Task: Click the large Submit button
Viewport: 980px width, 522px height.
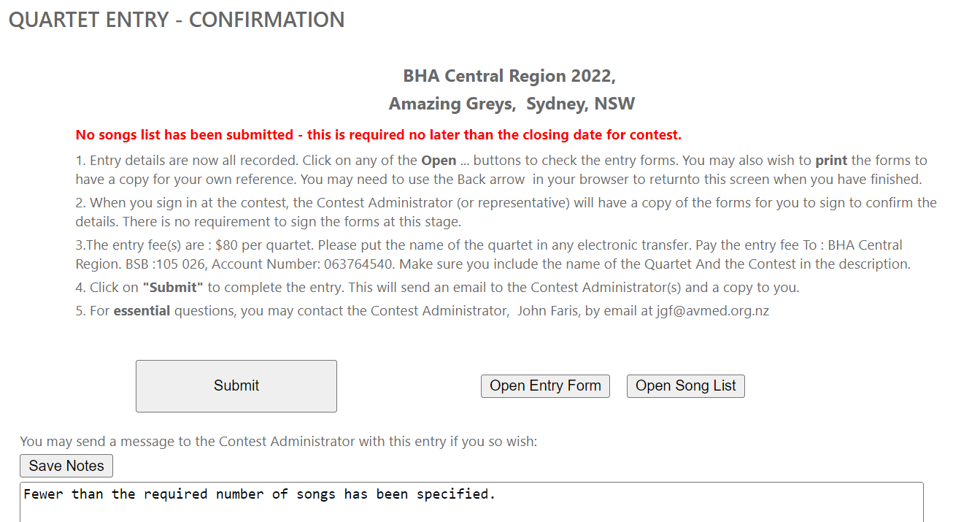Action: click(236, 385)
